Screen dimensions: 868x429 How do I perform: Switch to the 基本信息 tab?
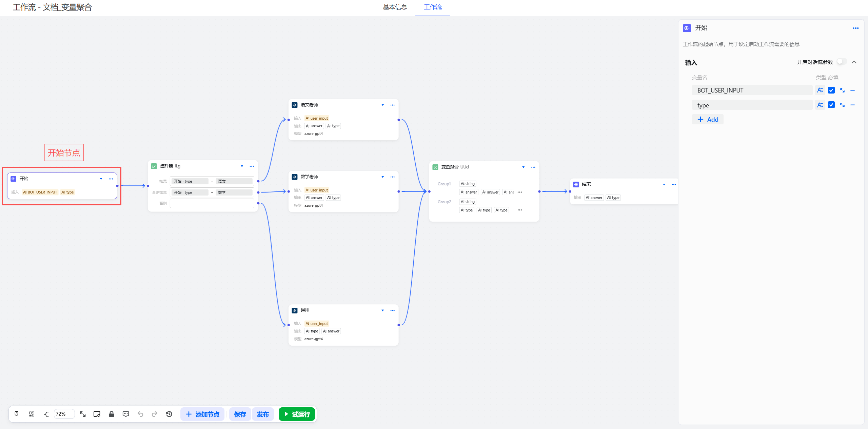pos(395,7)
